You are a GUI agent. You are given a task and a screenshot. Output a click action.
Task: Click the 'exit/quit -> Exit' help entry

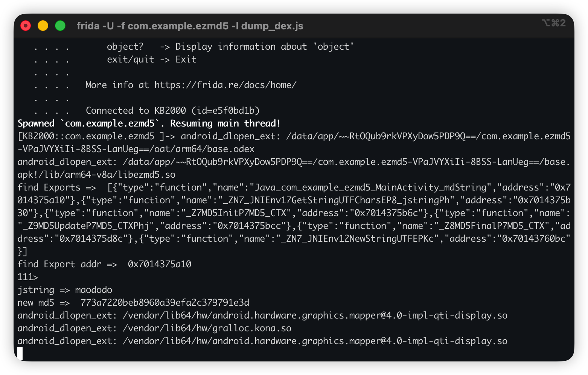(151, 59)
